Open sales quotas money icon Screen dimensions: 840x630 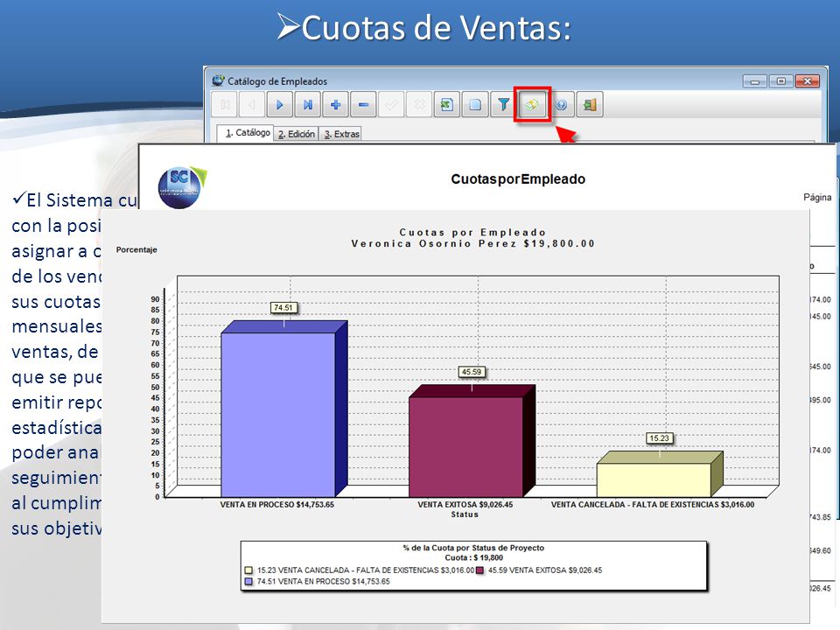click(532, 104)
